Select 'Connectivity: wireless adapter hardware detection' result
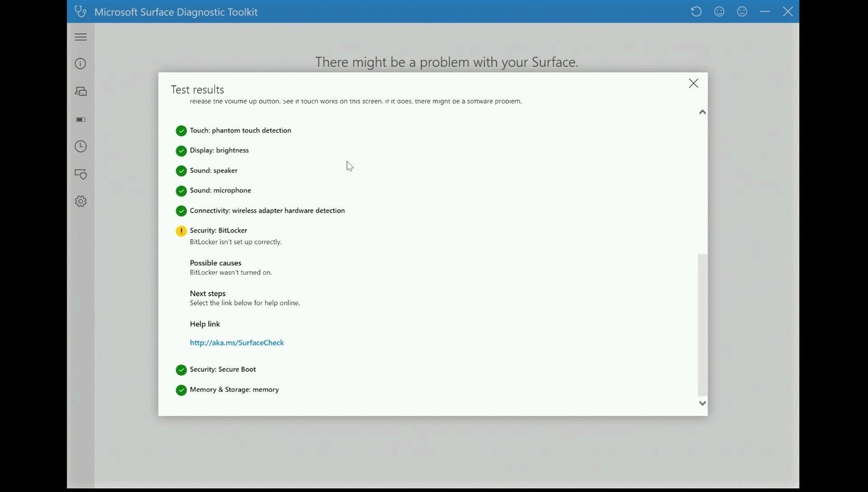868x492 pixels. (x=267, y=211)
